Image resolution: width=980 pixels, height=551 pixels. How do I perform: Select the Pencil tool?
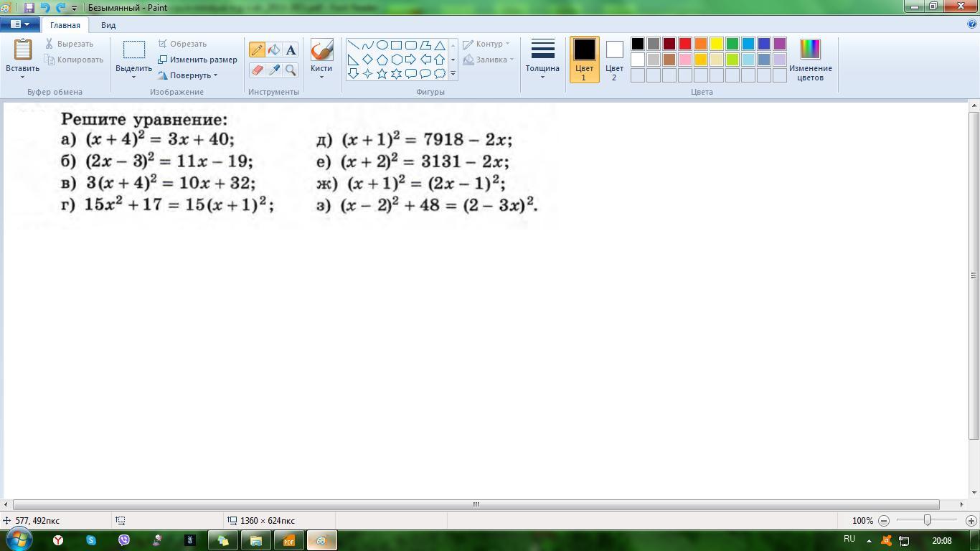[x=257, y=50]
